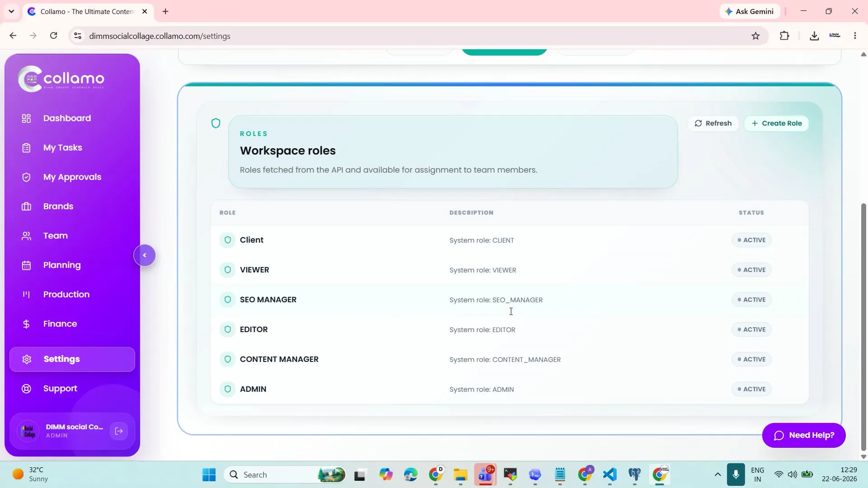
Task: Click the Collamo logo
Action: click(61, 79)
